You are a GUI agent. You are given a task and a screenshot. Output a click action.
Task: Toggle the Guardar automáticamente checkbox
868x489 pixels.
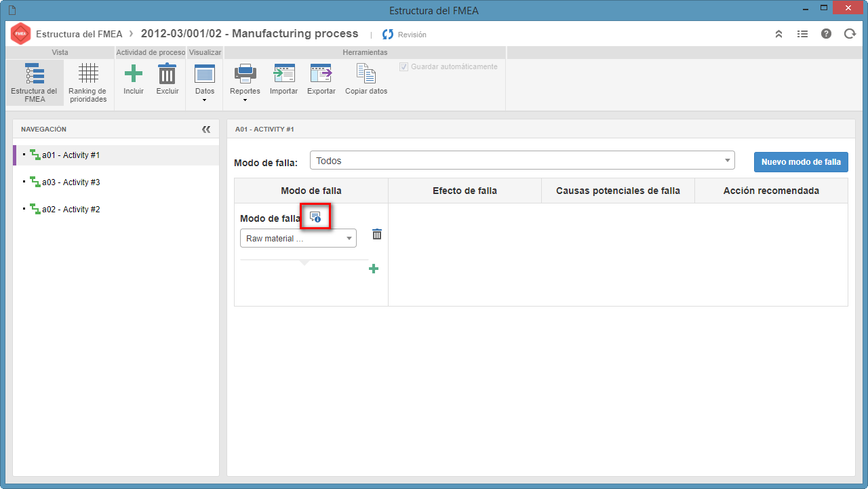405,67
